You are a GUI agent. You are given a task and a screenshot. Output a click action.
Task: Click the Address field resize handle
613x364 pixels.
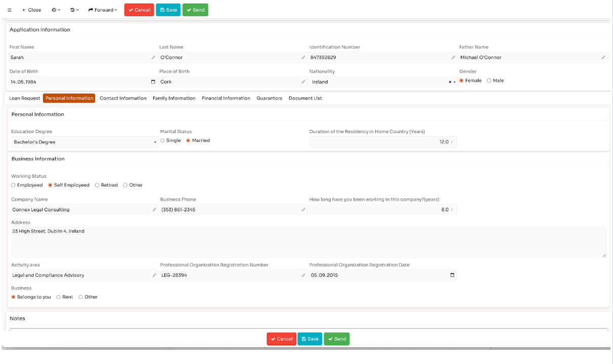(604, 255)
